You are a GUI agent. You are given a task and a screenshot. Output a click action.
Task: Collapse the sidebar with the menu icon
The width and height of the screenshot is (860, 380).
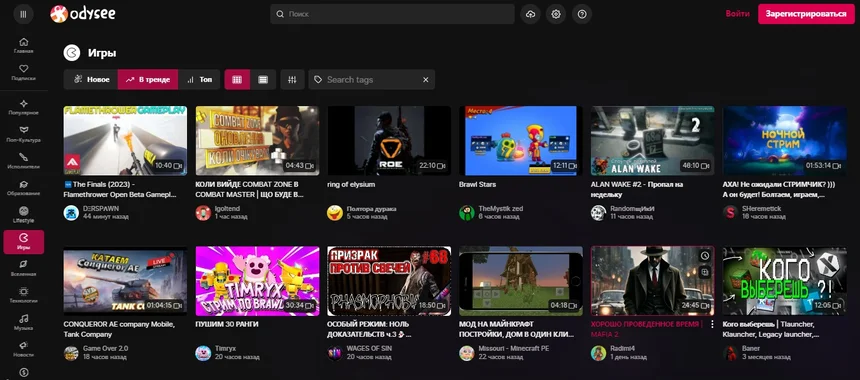coord(23,14)
